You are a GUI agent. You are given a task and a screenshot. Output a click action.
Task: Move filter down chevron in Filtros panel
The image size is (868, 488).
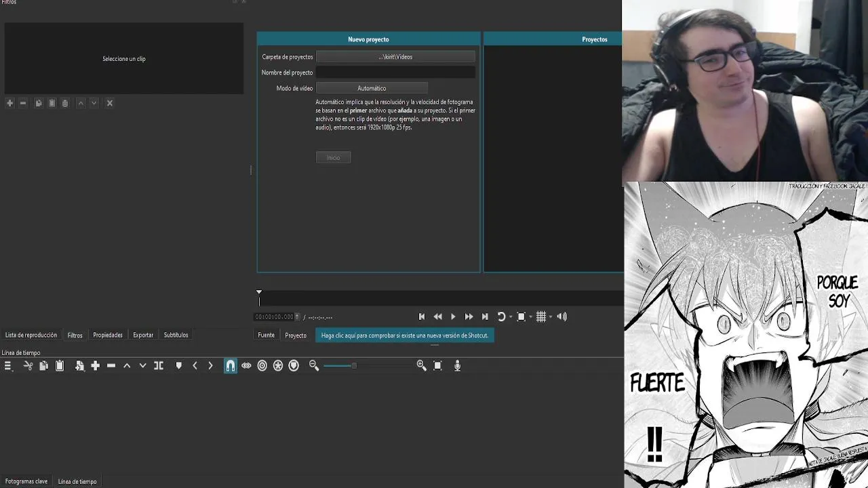[x=94, y=103]
